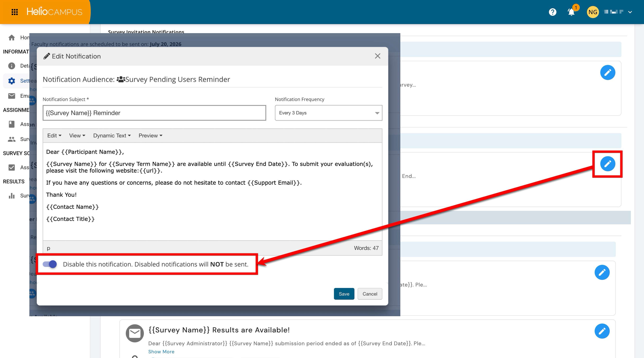
Task: Open the notifications bell icon
Action: [571, 12]
